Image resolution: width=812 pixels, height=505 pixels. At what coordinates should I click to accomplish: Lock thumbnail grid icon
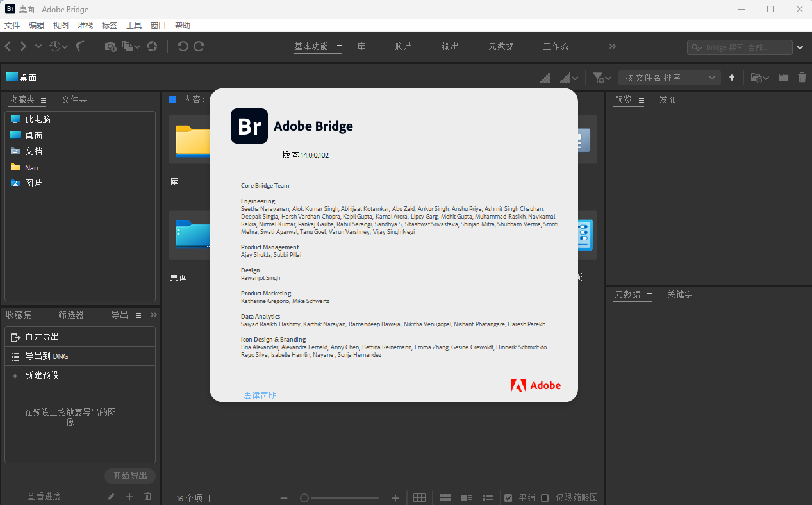tap(419, 498)
